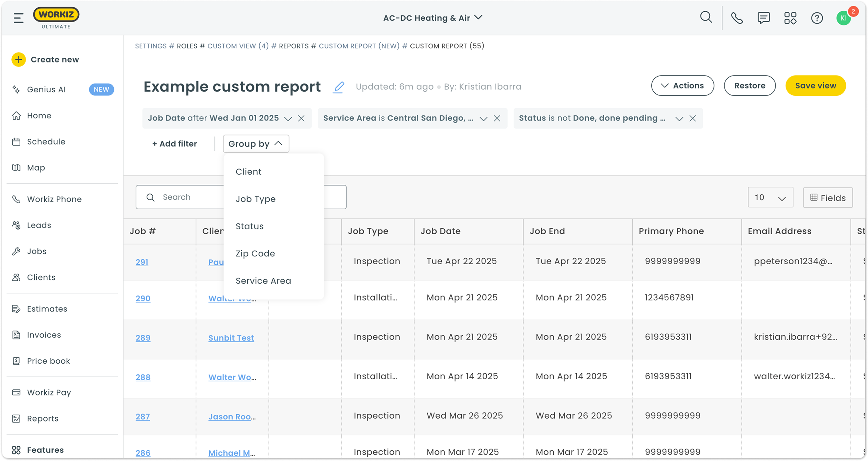This screenshot has height=461, width=868.
Task: Open the hamburger menu icon
Action: (x=19, y=18)
